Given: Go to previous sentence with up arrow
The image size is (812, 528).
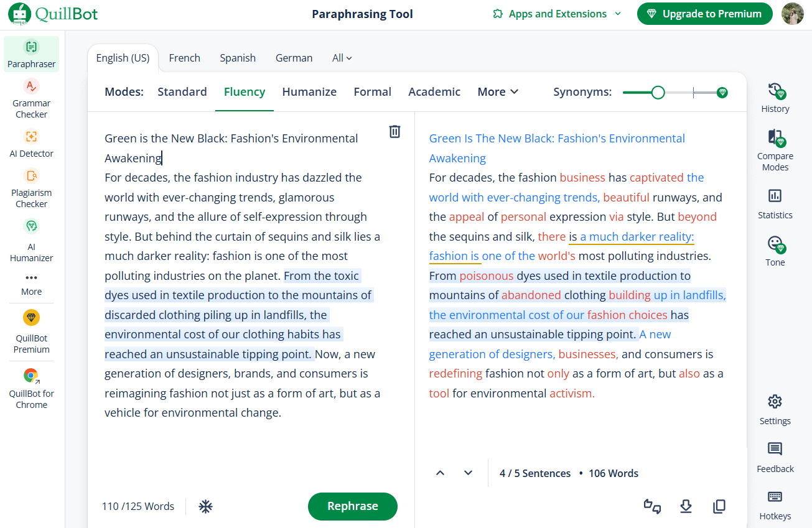Looking at the screenshot, I should click(441, 473).
